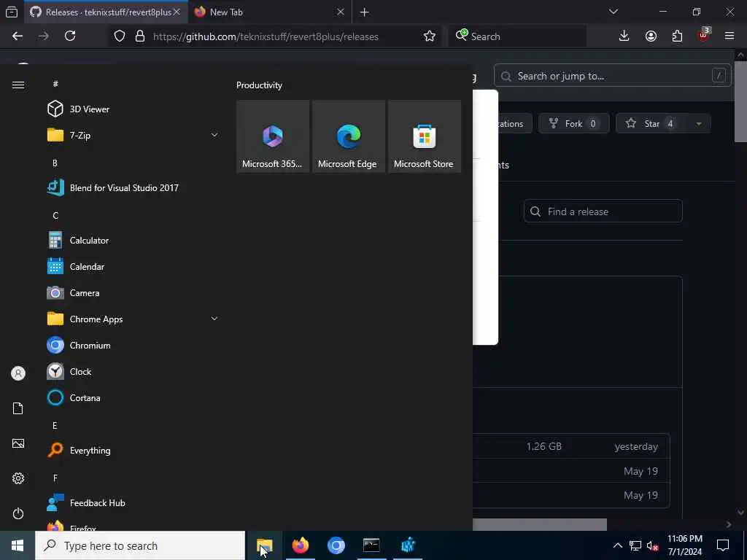Image resolution: width=747 pixels, height=560 pixels.
Task: Close the New Tab tab
Action: click(x=341, y=12)
